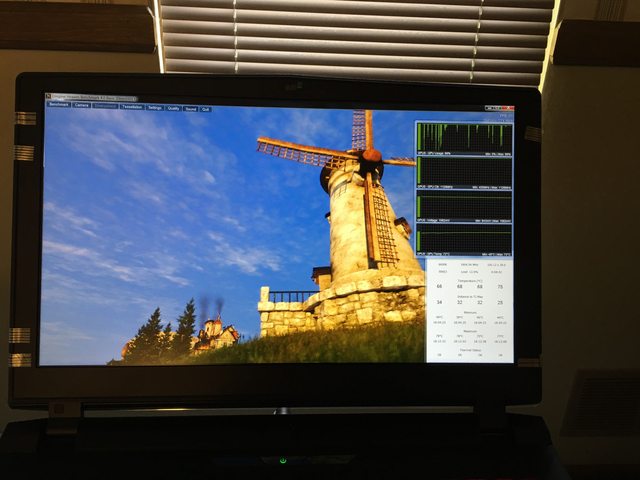640x480 pixels.
Task: Toggle the Sound button
Action: (191, 109)
